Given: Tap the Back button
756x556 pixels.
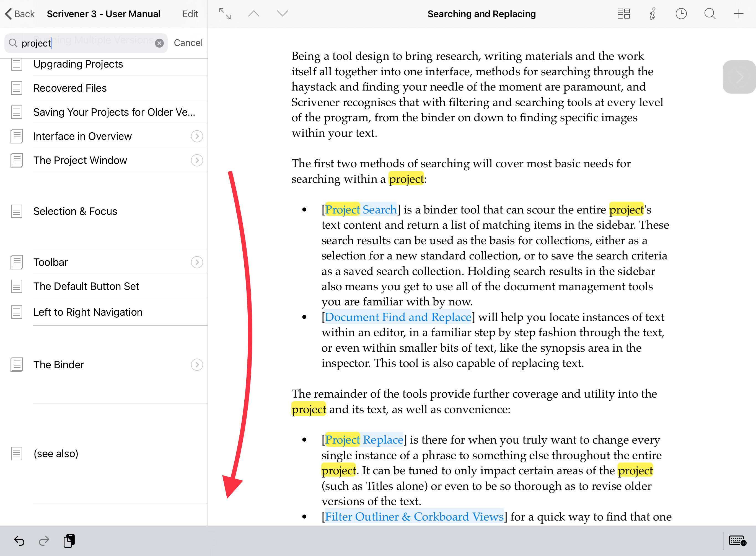Looking at the screenshot, I should click(20, 14).
